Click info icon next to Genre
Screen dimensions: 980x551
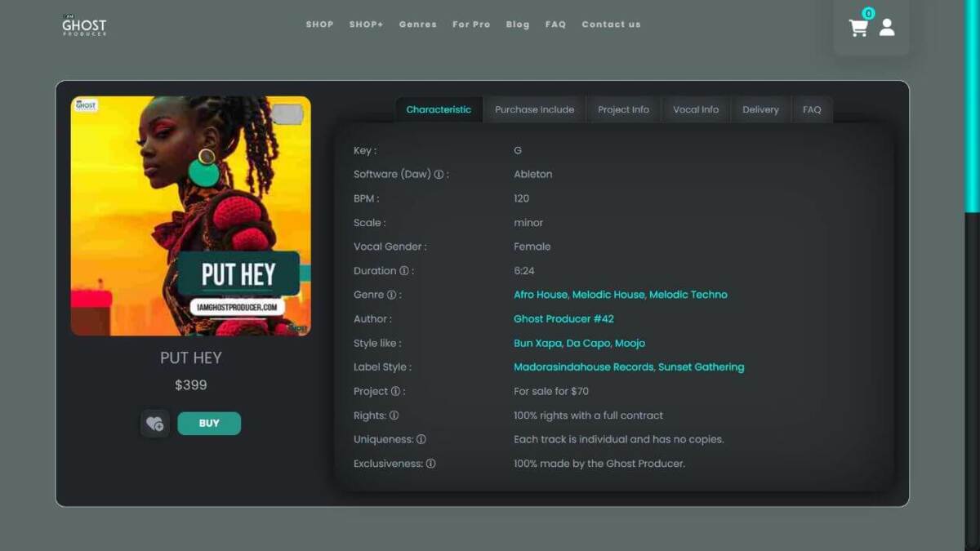(391, 295)
